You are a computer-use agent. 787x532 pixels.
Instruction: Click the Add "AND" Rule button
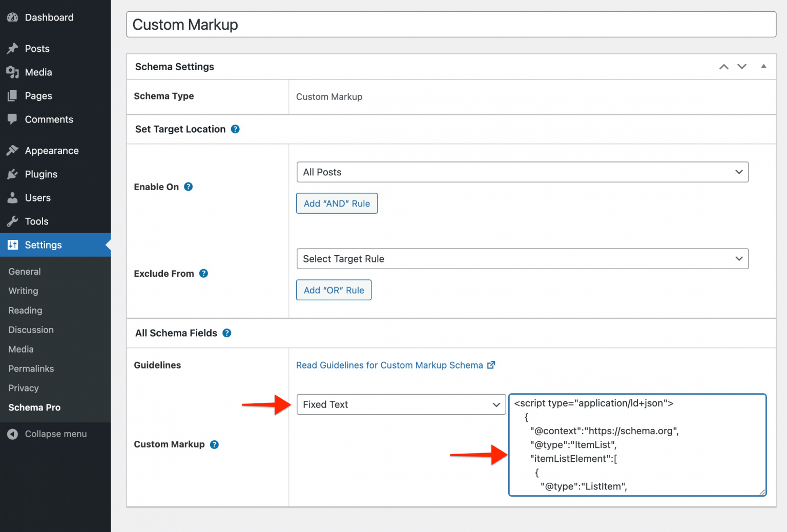click(337, 203)
